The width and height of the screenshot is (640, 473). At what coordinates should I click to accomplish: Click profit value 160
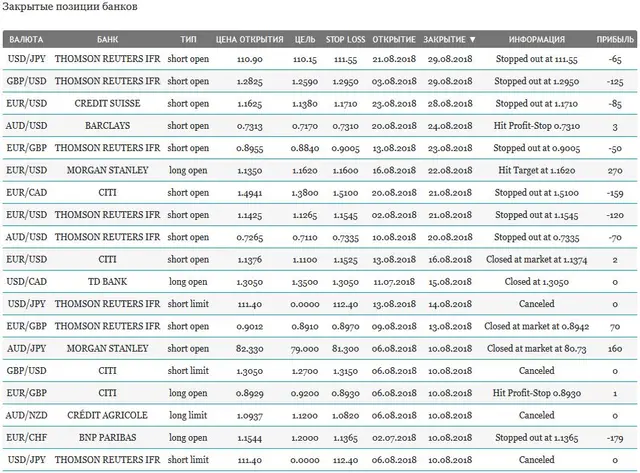click(615, 349)
